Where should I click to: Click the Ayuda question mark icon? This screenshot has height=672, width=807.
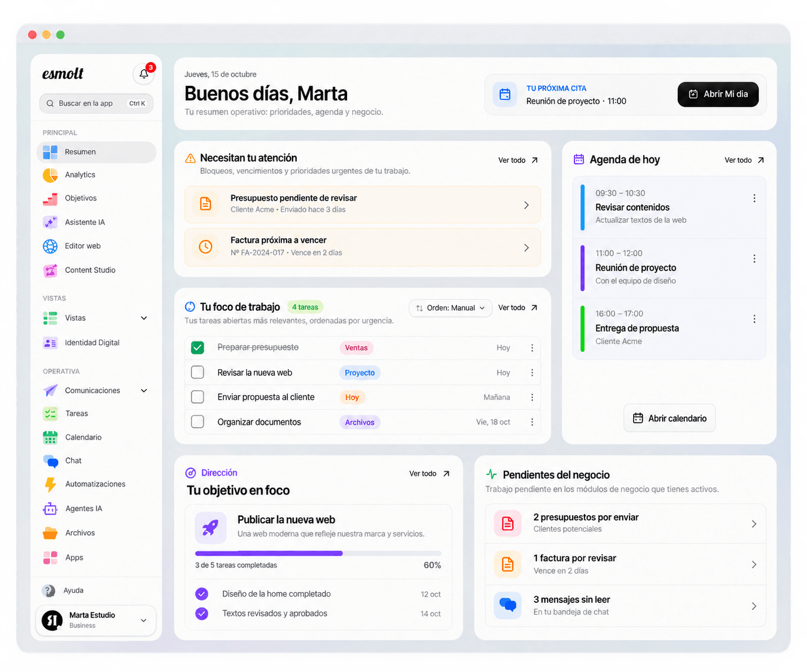pos(49,590)
